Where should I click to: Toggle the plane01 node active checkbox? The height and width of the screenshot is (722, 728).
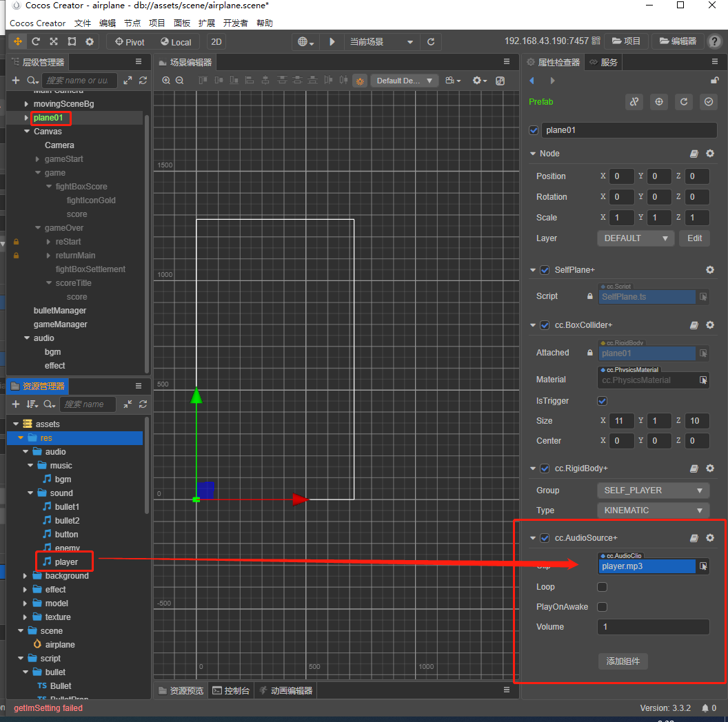point(534,130)
